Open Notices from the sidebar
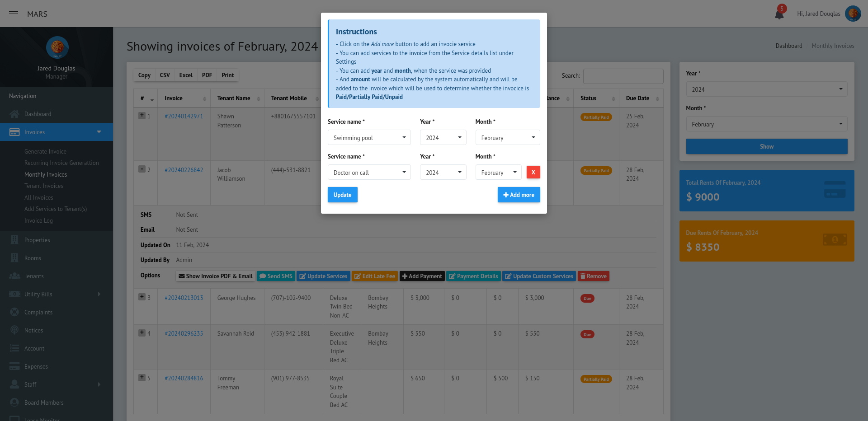 click(33, 330)
